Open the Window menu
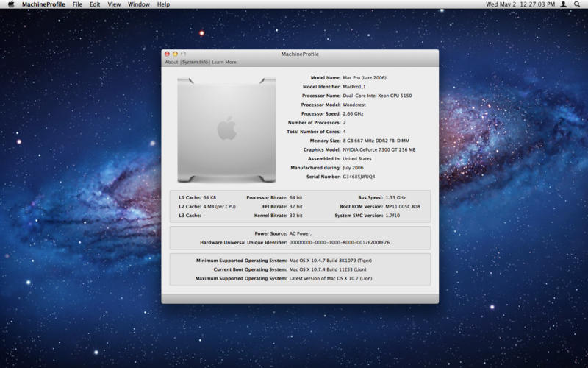Image resolution: width=588 pixels, height=368 pixels. pos(138,4)
